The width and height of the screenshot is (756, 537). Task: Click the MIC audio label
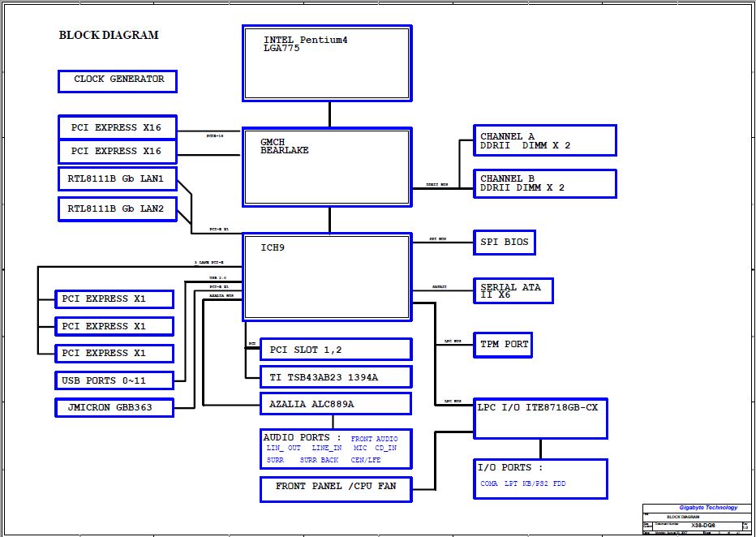tap(361, 448)
